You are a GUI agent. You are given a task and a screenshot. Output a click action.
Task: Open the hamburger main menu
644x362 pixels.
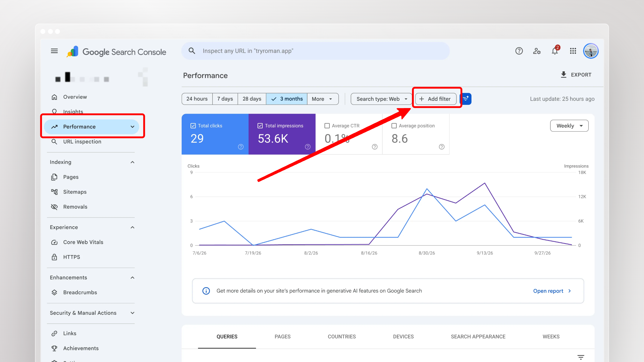[x=54, y=51]
